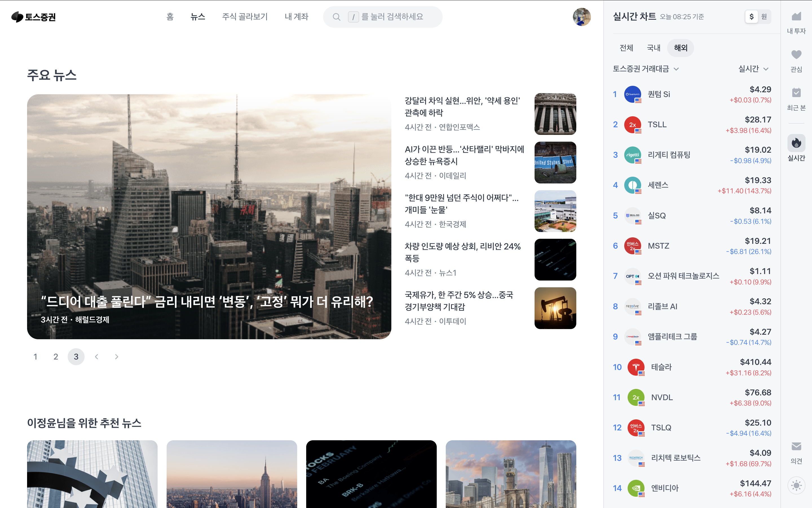The width and height of the screenshot is (812, 508).
Task: Open the factory aerial view thumbnail
Action: (555, 211)
